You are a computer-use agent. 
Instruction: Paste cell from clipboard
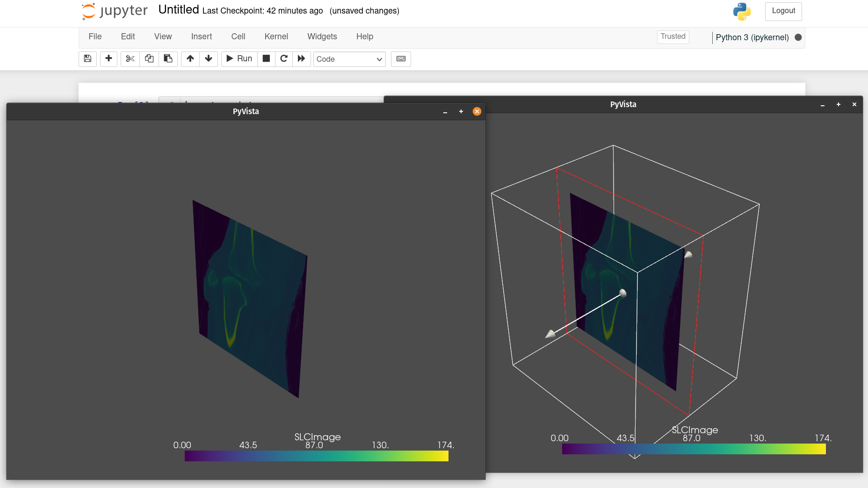tap(168, 59)
